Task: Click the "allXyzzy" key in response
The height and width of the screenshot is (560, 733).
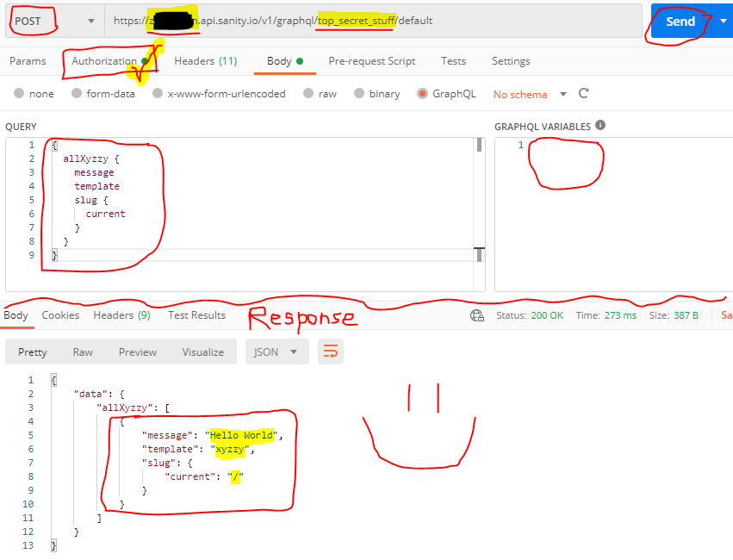Action: [x=124, y=408]
